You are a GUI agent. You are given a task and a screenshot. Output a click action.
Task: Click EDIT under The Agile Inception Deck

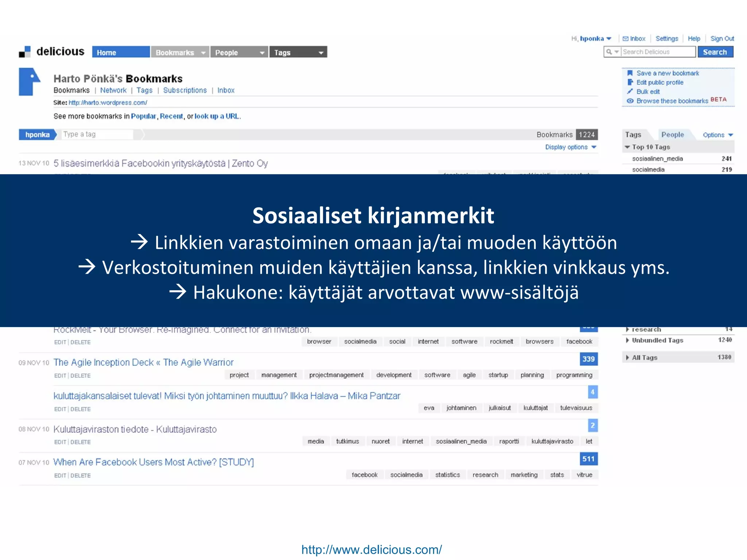(x=60, y=376)
